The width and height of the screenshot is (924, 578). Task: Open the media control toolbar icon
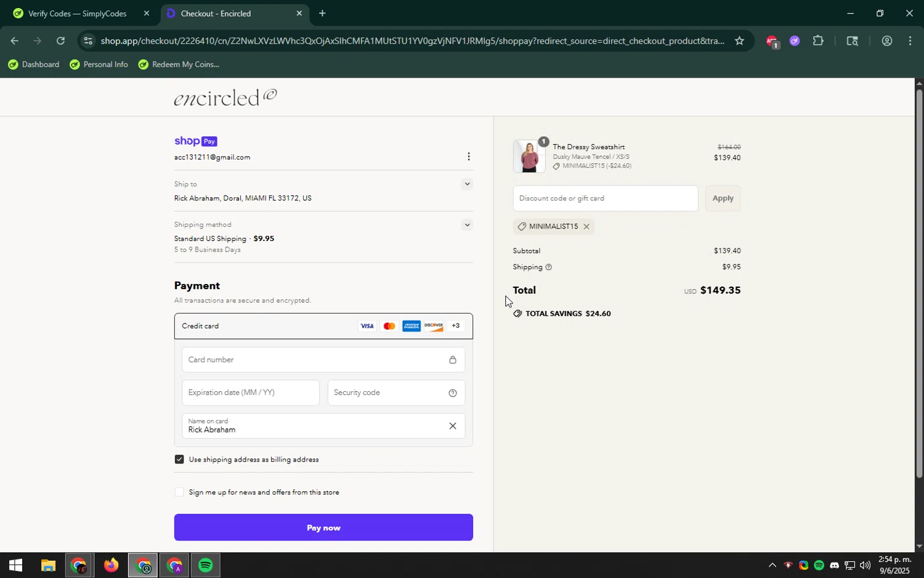click(853, 41)
